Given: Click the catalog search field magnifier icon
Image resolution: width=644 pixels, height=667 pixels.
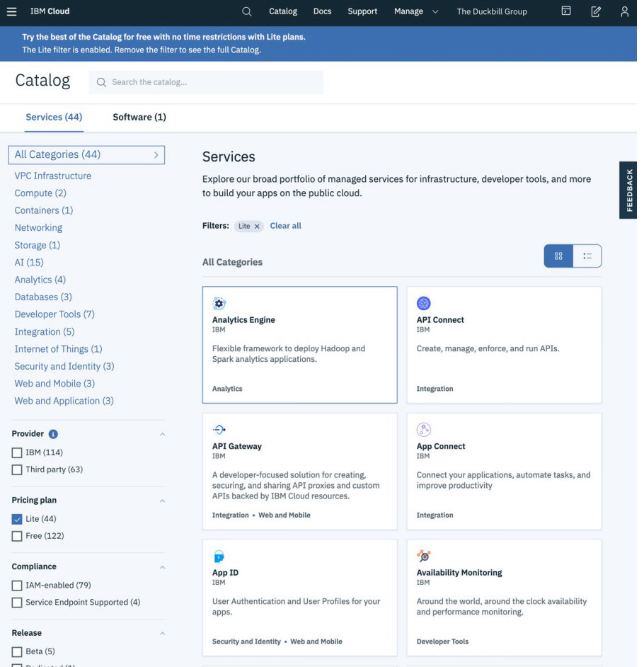Looking at the screenshot, I should tap(101, 83).
